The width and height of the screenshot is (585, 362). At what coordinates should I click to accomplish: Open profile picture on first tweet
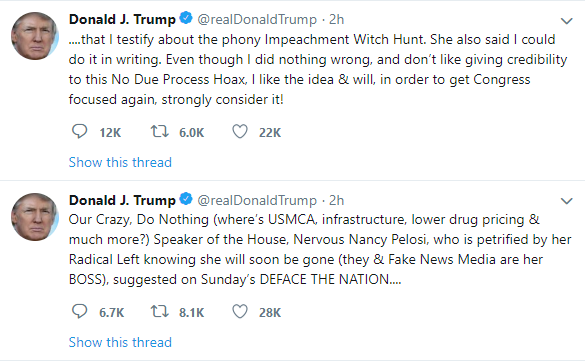click(x=35, y=36)
